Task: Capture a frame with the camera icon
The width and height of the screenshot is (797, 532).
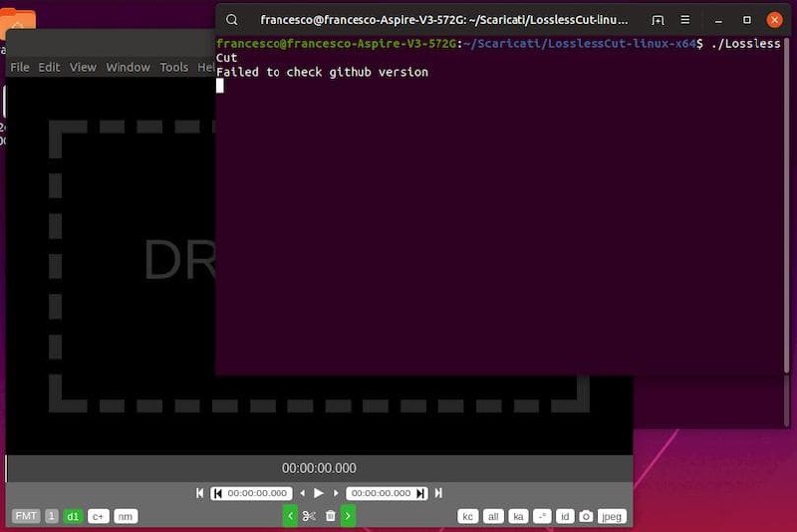Action: point(586,516)
